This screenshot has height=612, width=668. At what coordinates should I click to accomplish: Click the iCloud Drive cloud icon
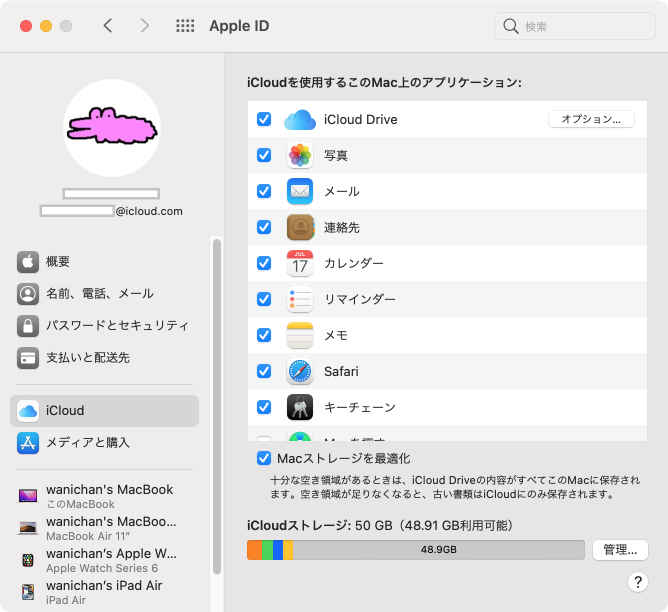(300, 120)
